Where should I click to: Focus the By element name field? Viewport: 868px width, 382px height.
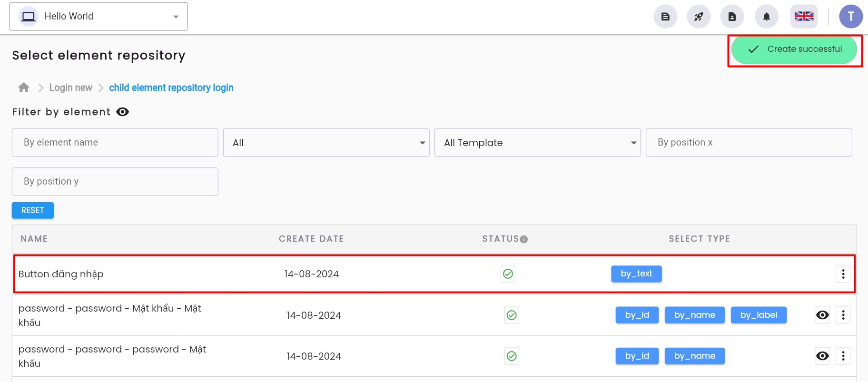[x=115, y=142]
